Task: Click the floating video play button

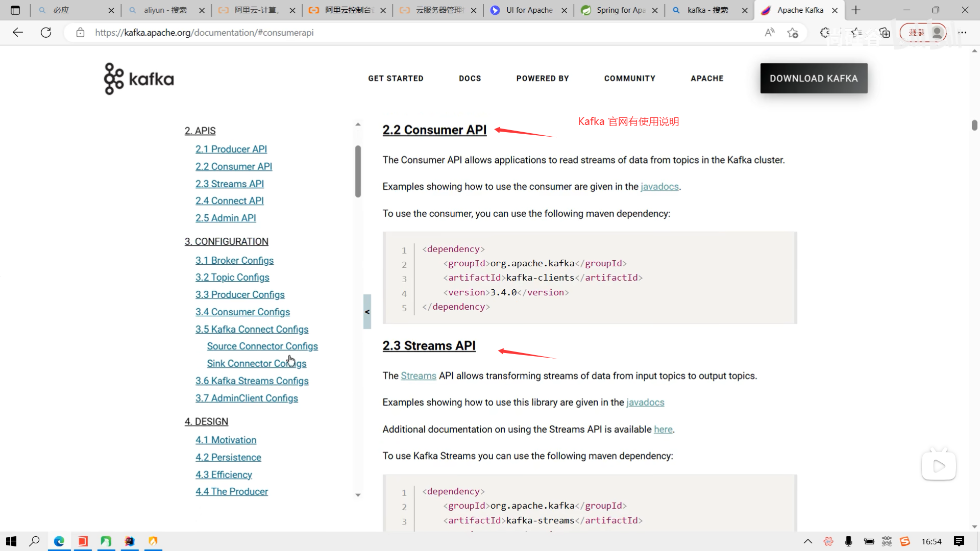Action: pos(938,466)
